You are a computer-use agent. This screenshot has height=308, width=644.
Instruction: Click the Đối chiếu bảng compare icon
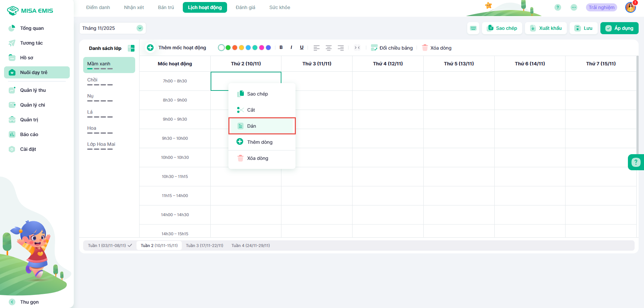point(374,48)
